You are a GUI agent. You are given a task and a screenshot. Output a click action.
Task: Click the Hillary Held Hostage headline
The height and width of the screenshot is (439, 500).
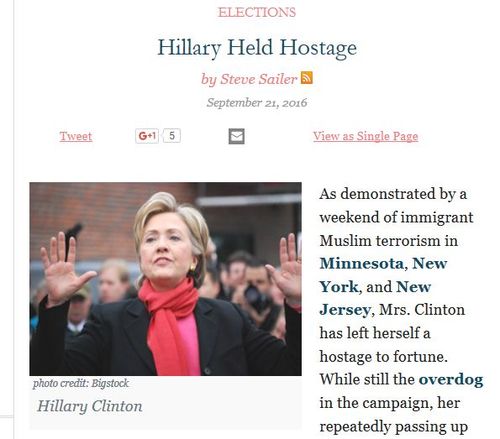[x=257, y=48]
